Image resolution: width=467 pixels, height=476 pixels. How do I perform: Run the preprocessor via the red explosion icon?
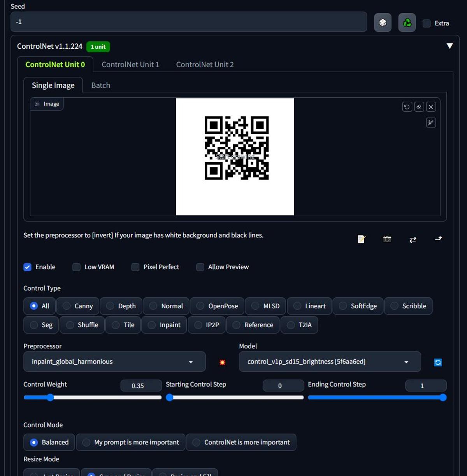[222, 362]
